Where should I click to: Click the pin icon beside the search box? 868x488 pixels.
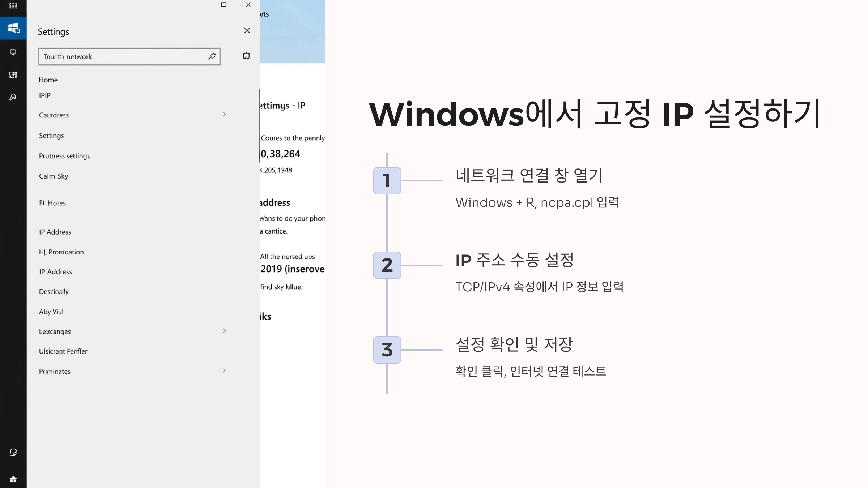pyautogui.click(x=246, y=56)
